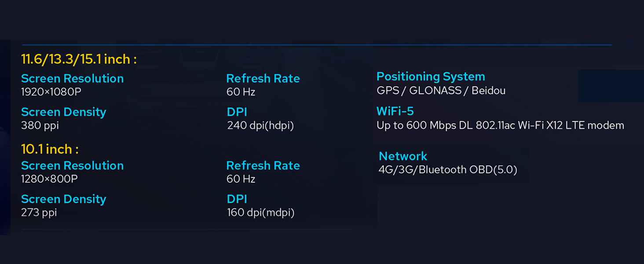Image resolution: width=644 pixels, height=264 pixels.
Task: Select the 380 ppi Screen Density value
Action: (x=40, y=125)
